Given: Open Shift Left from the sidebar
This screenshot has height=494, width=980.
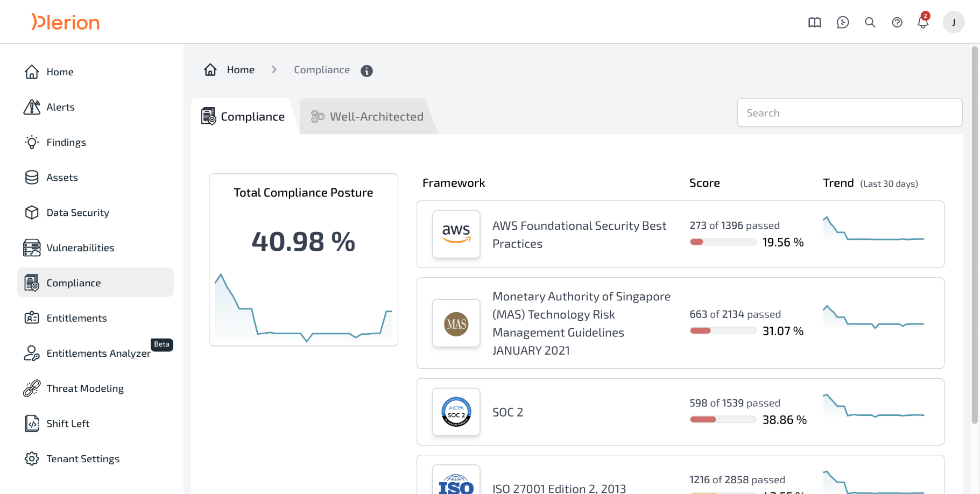Looking at the screenshot, I should (x=95, y=424).
